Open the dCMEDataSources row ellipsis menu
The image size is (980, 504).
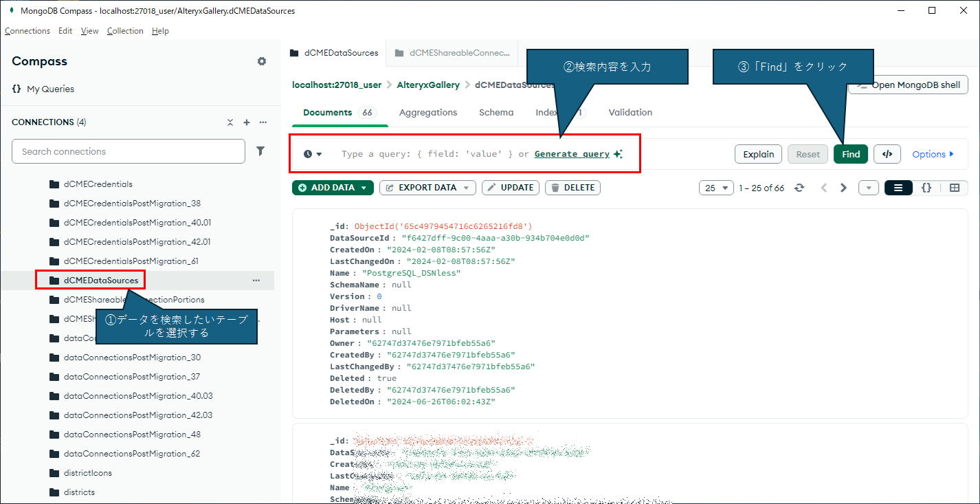click(x=256, y=281)
